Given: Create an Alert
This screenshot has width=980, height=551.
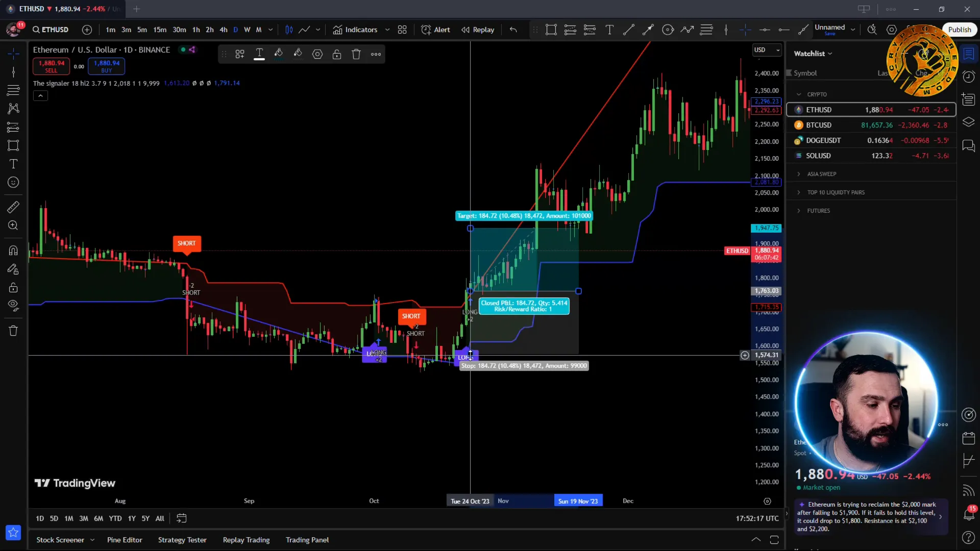Looking at the screenshot, I should click(435, 30).
